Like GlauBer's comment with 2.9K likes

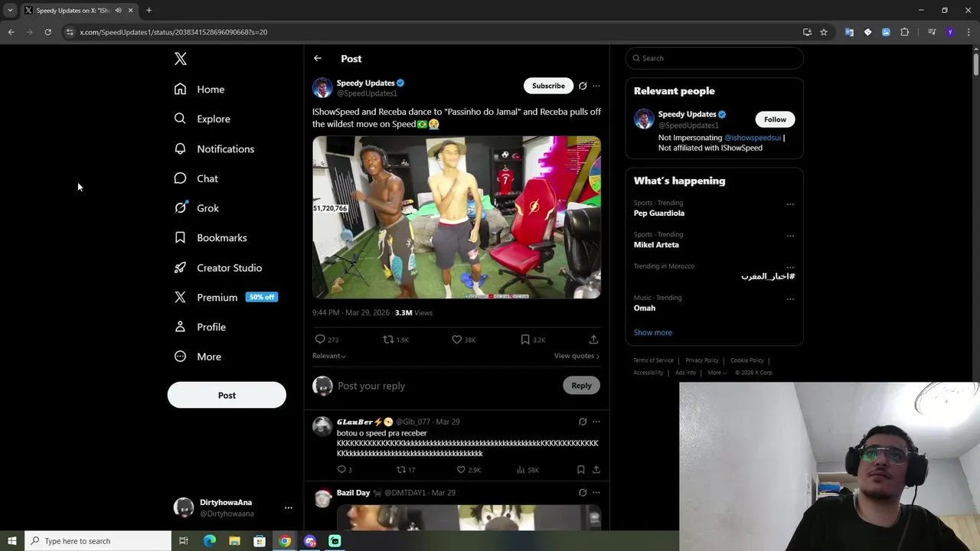point(469,469)
